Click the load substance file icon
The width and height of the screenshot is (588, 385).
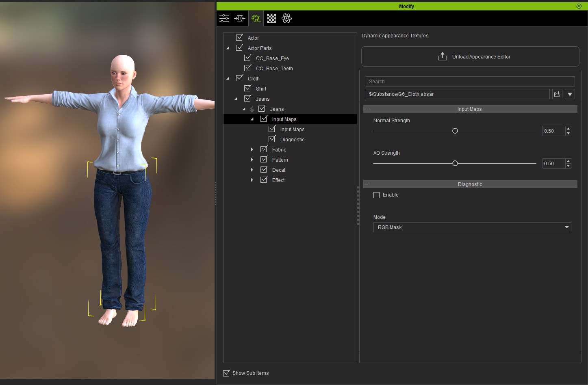coord(557,94)
